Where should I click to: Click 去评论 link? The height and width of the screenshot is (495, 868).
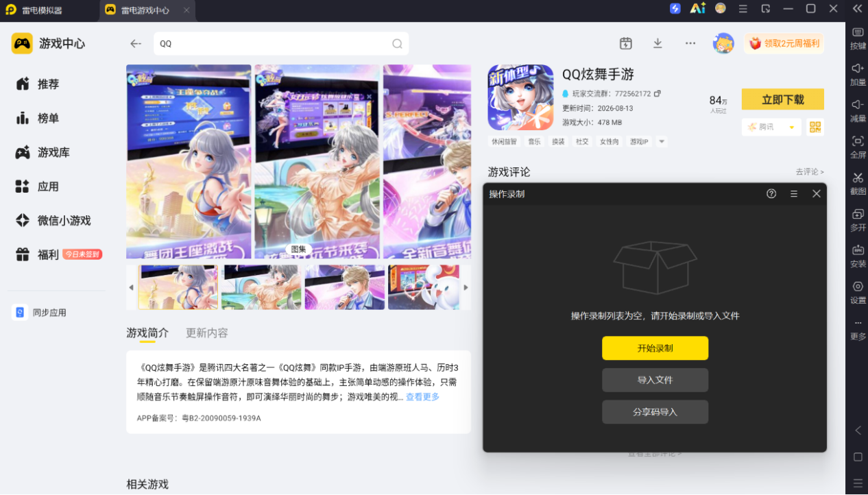(x=810, y=172)
